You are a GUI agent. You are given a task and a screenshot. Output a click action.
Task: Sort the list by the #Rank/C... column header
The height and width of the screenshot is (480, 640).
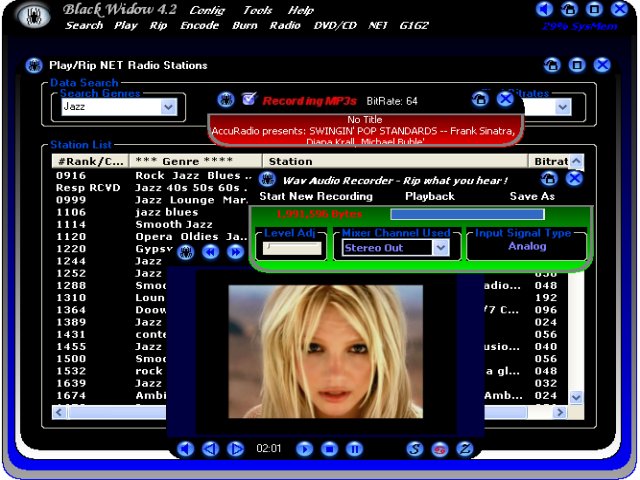tap(90, 161)
